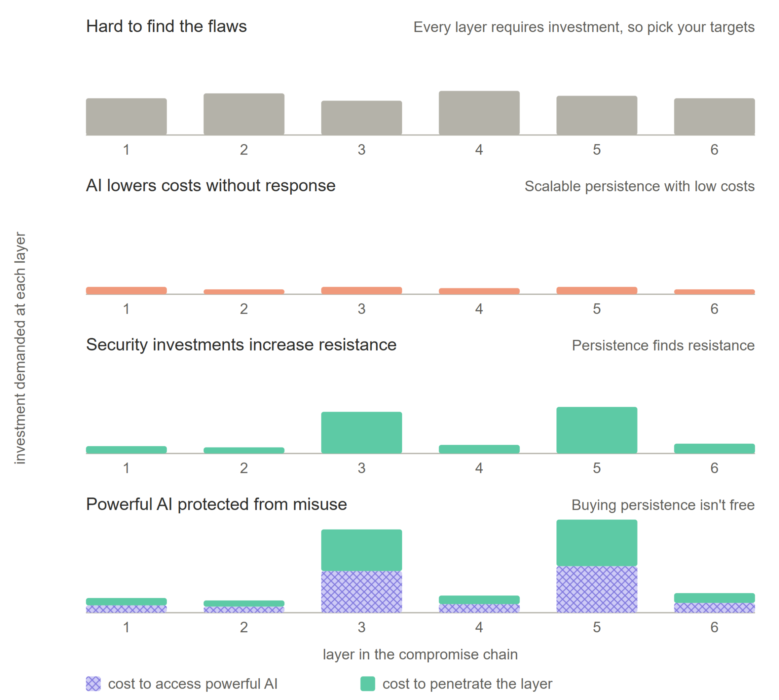
Task: Click 'Powerful AI protected from misuse' heading
Action: click(x=216, y=504)
